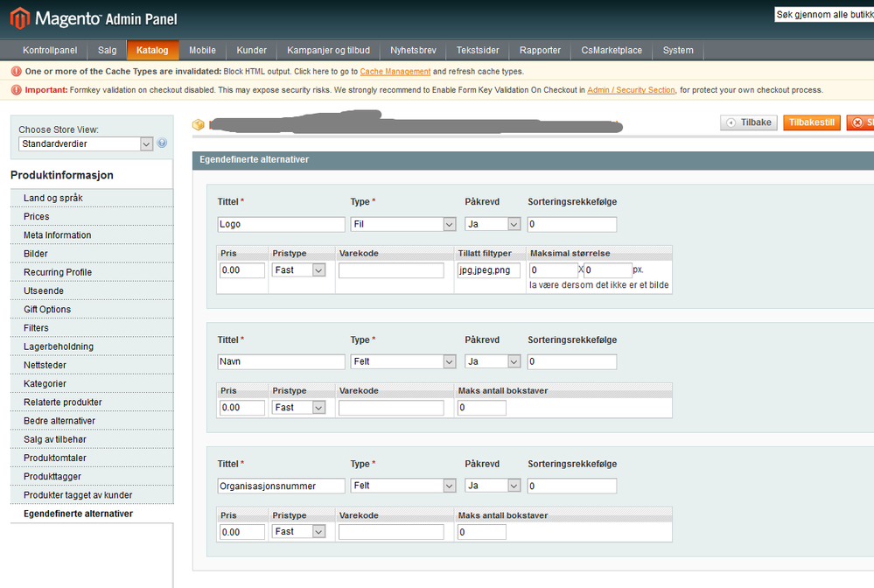Follow the Cache Management link
Image resolution: width=874 pixels, height=588 pixels.
point(395,72)
